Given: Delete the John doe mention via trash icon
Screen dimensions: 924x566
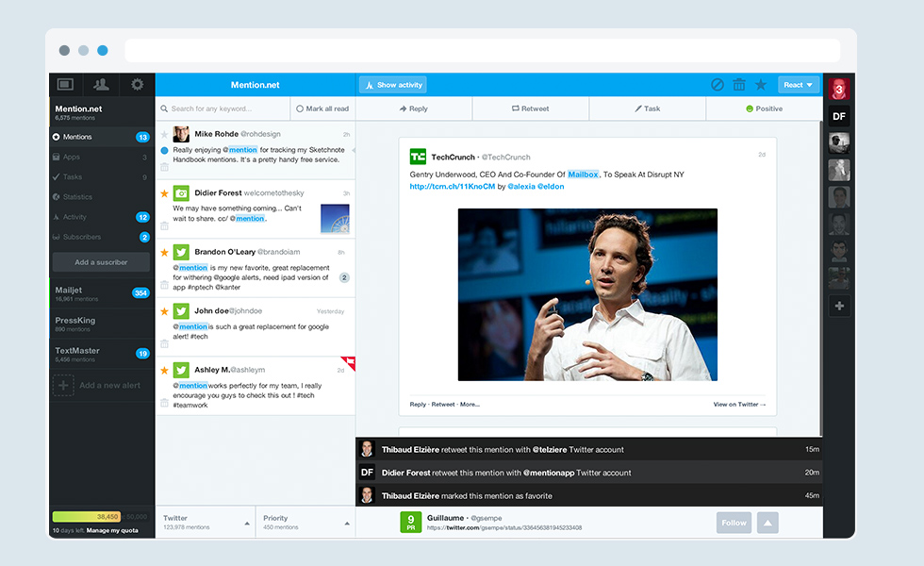Looking at the screenshot, I should 164,343.
